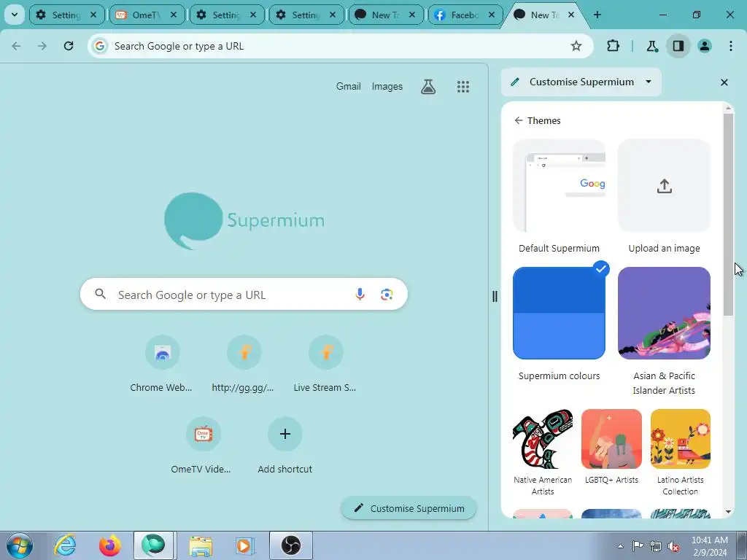
Task: Close the Facebook tab
Action: (x=492, y=15)
